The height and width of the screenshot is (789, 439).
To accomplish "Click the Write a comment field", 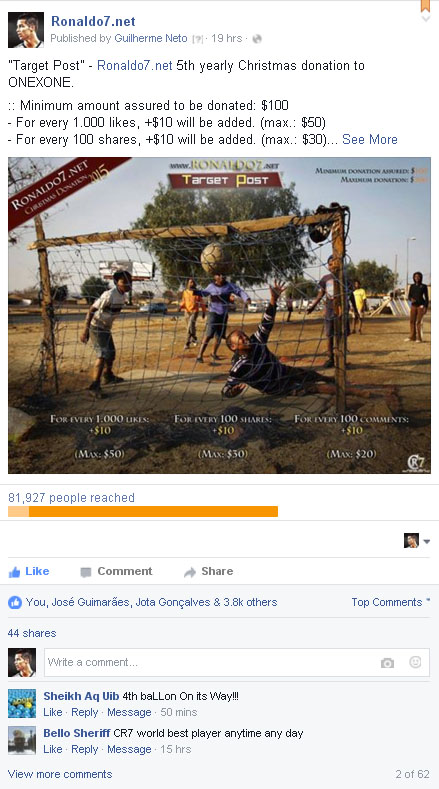I will tap(237, 662).
